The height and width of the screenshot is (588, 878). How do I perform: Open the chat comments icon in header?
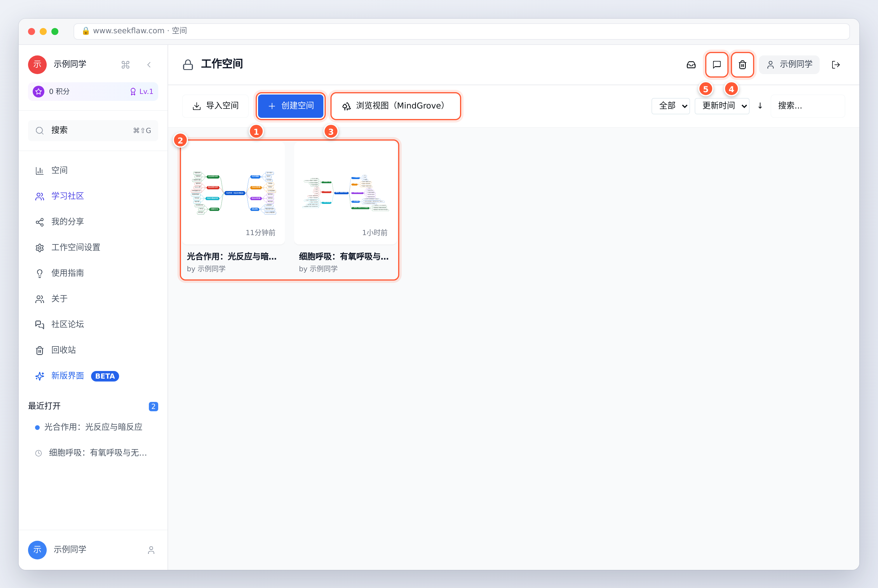pyautogui.click(x=717, y=65)
